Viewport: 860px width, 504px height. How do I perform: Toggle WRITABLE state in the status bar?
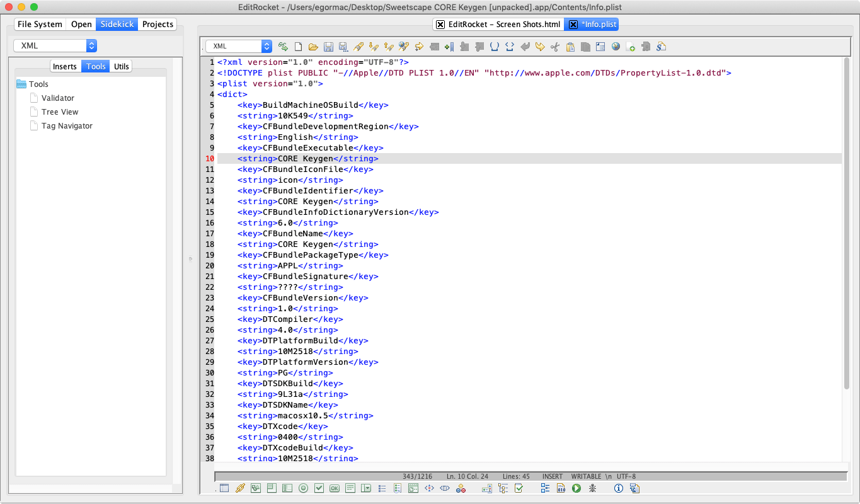[586, 476]
